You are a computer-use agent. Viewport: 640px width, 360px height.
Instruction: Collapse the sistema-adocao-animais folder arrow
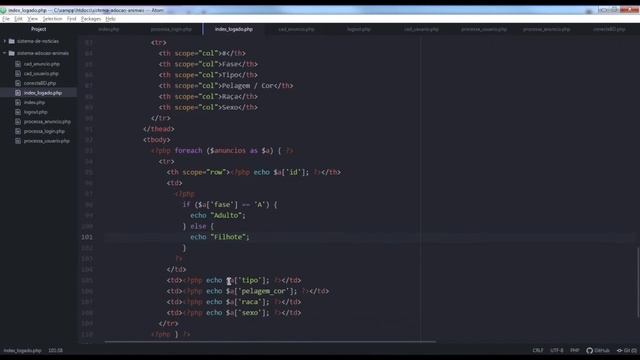[5, 53]
